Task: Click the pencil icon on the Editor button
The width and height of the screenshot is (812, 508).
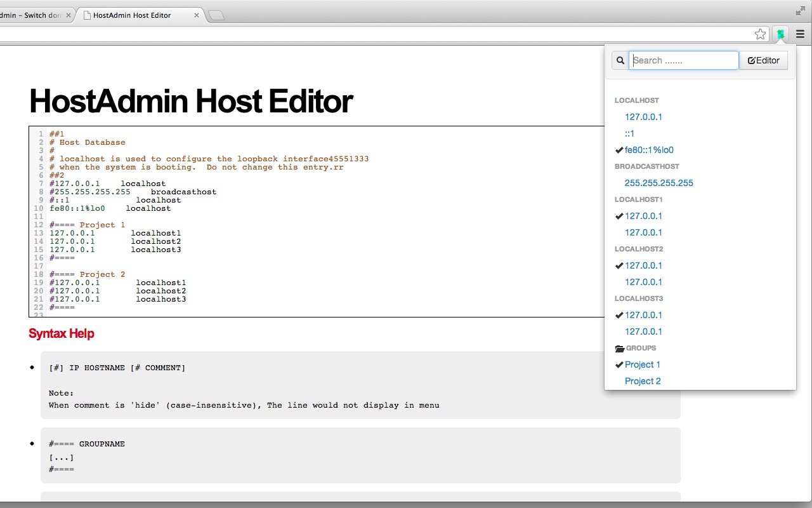Action: click(752, 60)
